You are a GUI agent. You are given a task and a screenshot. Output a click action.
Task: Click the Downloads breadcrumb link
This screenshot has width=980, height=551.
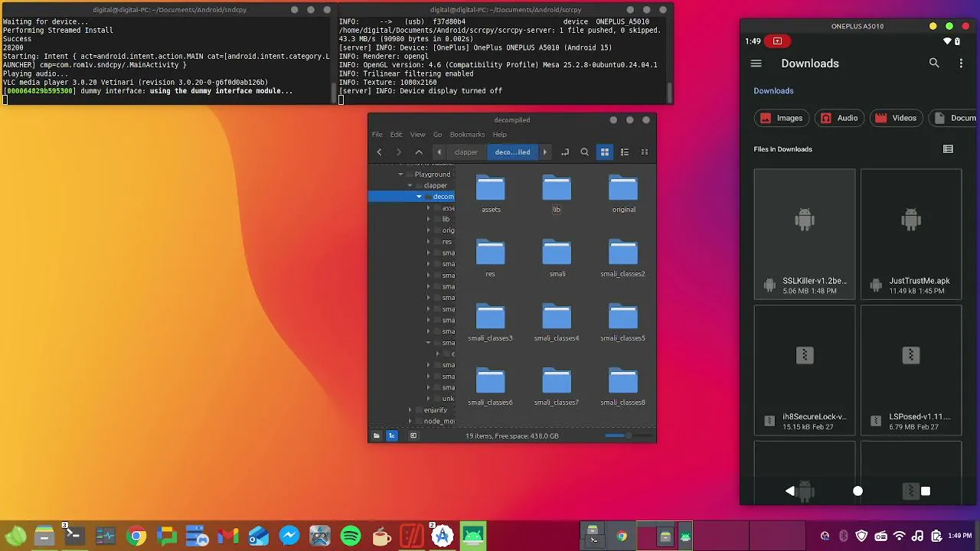773,91
